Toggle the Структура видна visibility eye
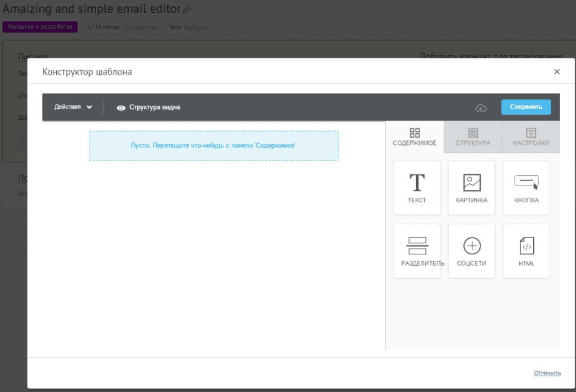The width and height of the screenshot is (576, 392). pos(121,107)
